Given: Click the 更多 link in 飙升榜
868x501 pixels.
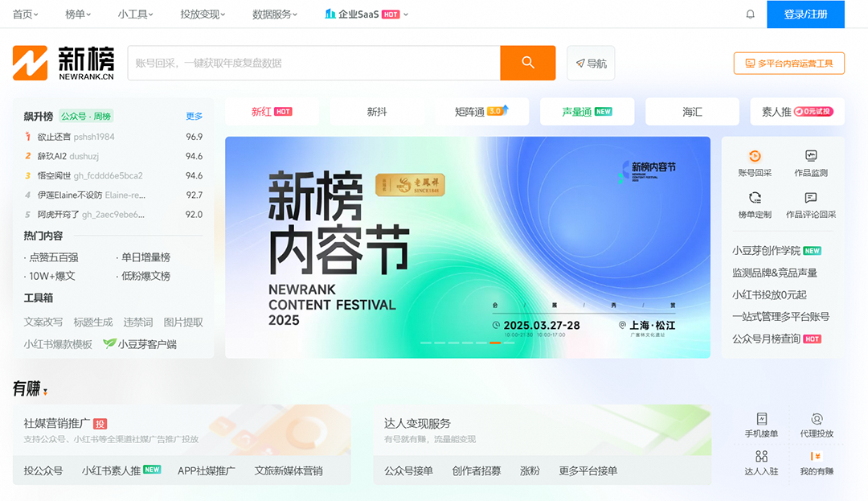Looking at the screenshot, I should (194, 117).
